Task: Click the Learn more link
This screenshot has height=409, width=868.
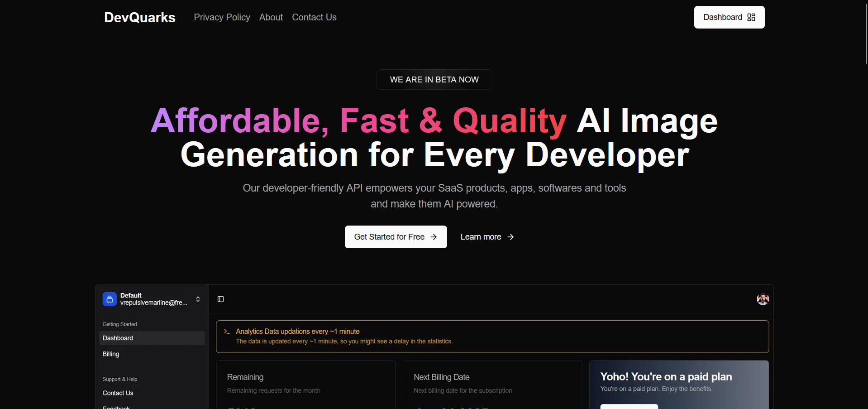Action: 487,237
